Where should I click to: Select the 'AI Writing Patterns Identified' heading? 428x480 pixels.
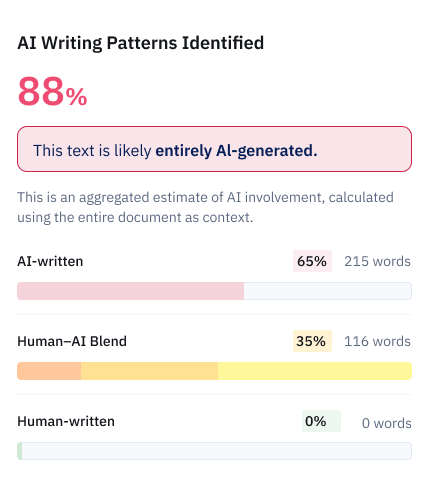pos(140,43)
